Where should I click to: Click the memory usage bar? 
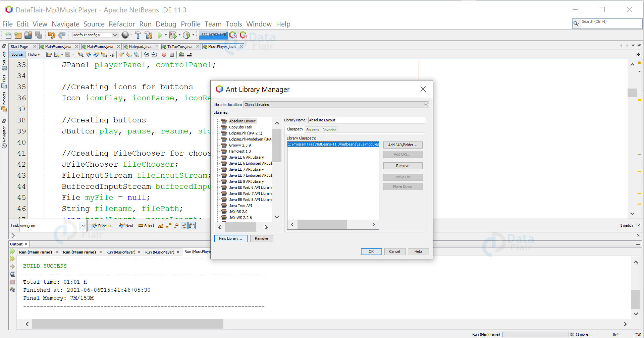click(213, 35)
